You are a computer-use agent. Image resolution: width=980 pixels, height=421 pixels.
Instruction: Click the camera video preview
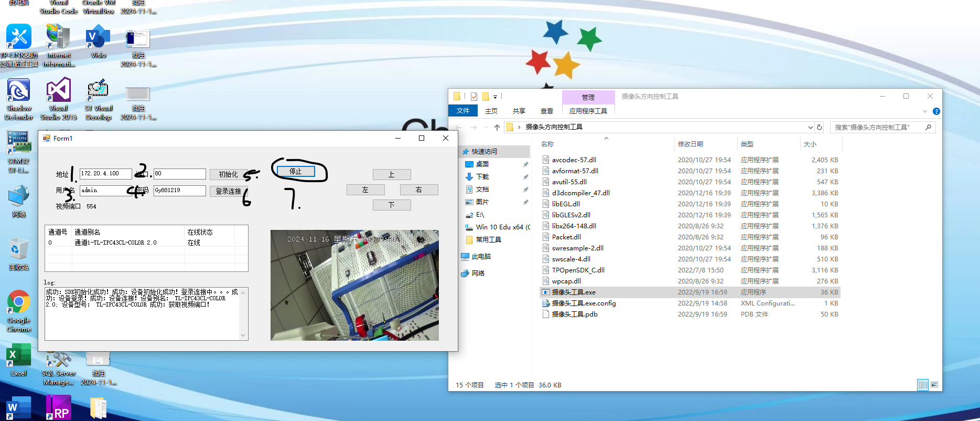click(354, 285)
